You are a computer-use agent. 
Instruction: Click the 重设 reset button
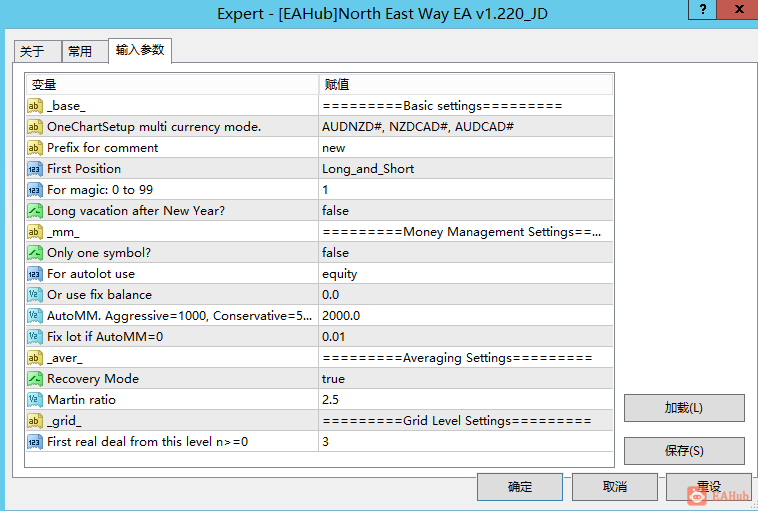[x=709, y=487]
